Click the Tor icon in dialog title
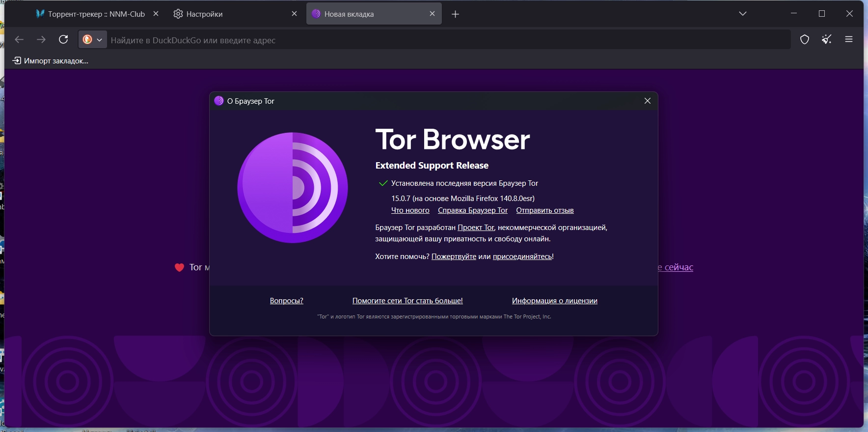The height and width of the screenshot is (432, 868). 219,101
